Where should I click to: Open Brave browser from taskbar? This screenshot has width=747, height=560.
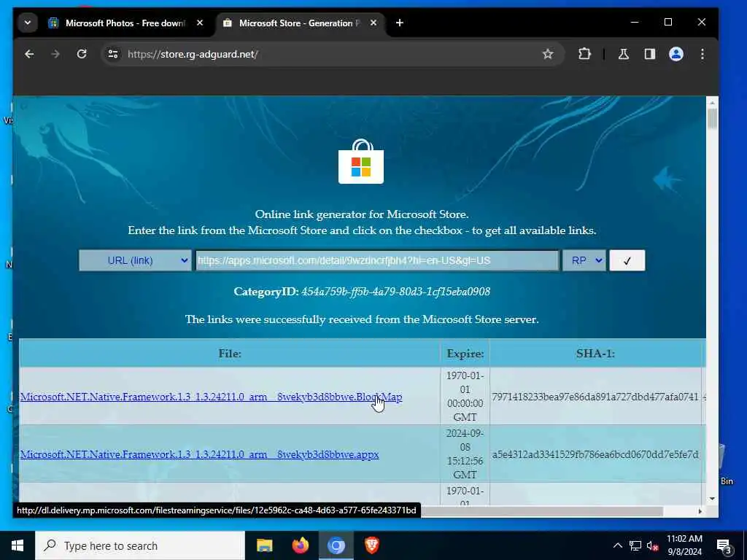coord(371,545)
